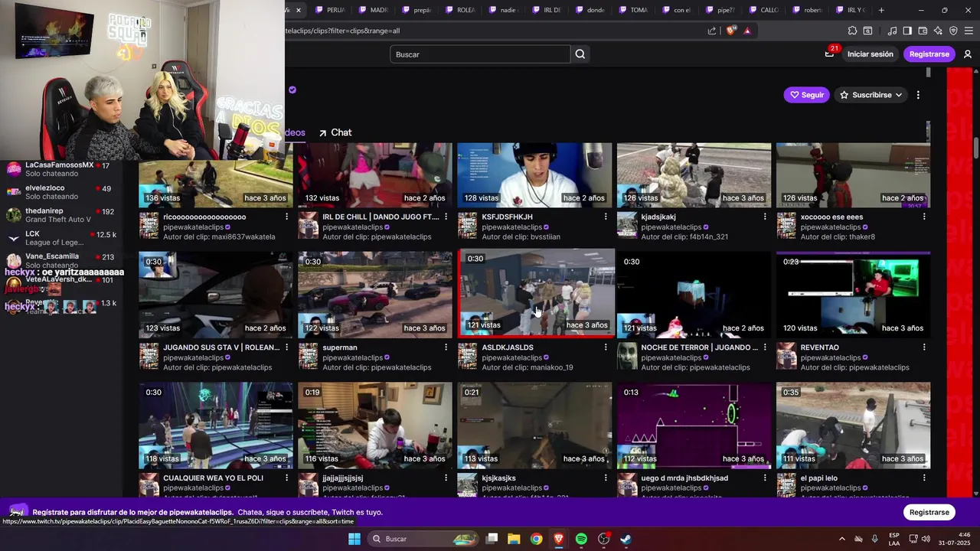Click Registrarse in the bottom purple banner
This screenshot has height=551, width=980.
[929, 512]
